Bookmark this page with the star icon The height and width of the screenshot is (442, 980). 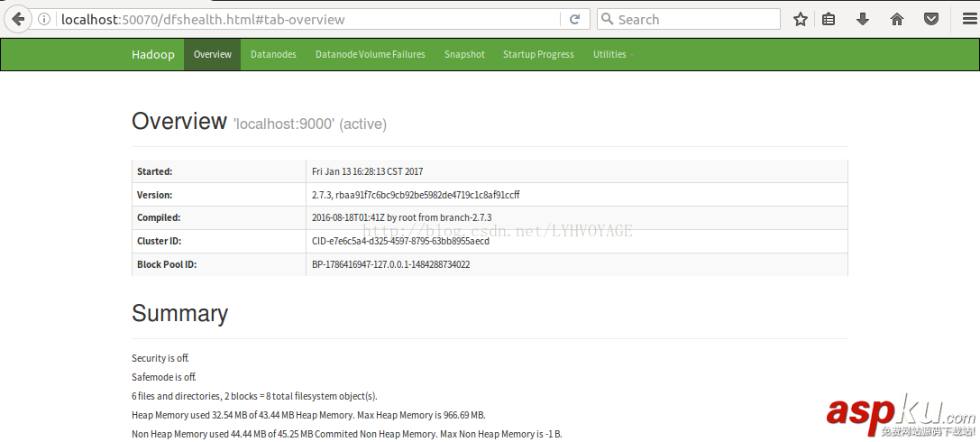coord(800,19)
